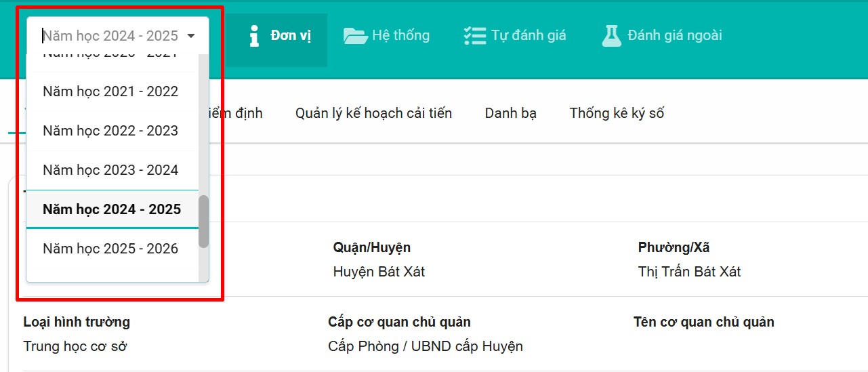The width and height of the screenshot is (868, 372).
Task: Click the folder icon for Hệ thống
Action: click(355, 36)
